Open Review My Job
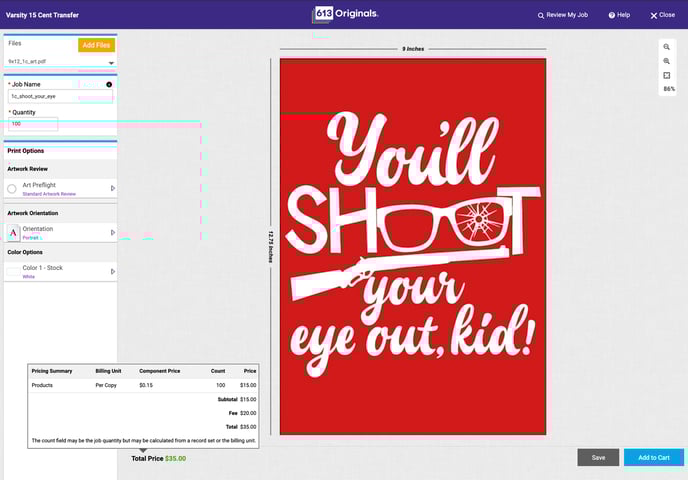 pos(563,15)
